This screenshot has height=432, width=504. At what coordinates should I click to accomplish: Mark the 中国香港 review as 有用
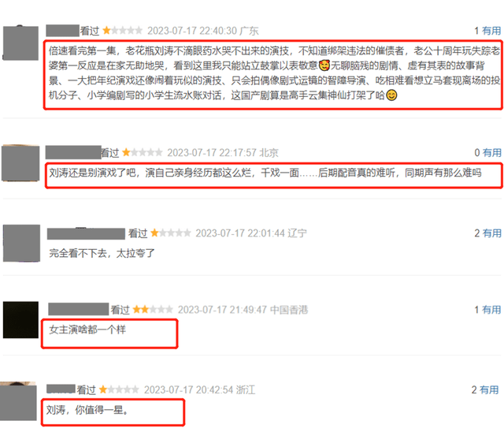(491, 310)
